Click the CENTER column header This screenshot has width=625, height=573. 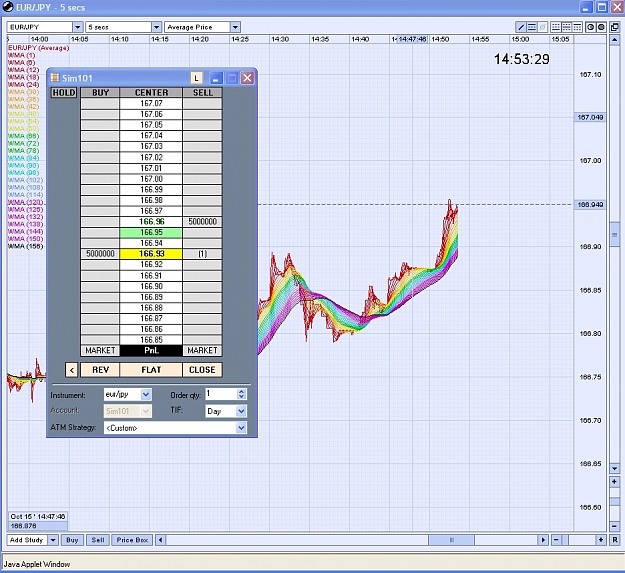[151, 93]
